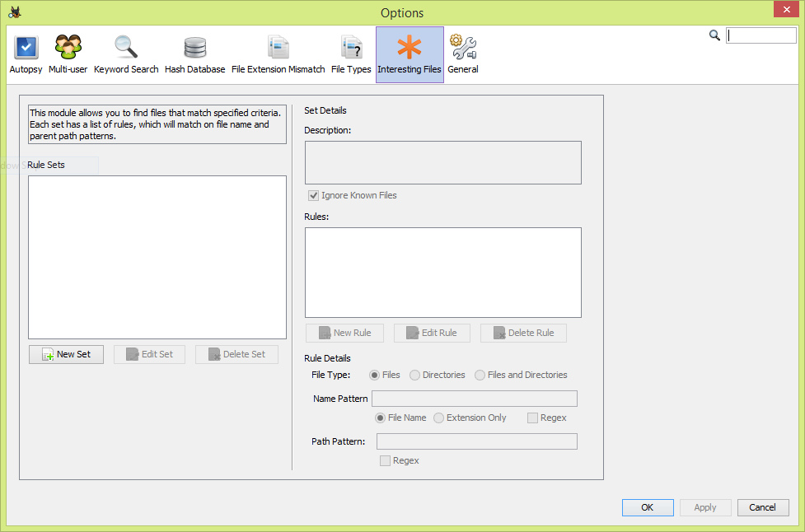Click the Delete Rule button
Screen dimensions: 805x532
pos(524,333)
